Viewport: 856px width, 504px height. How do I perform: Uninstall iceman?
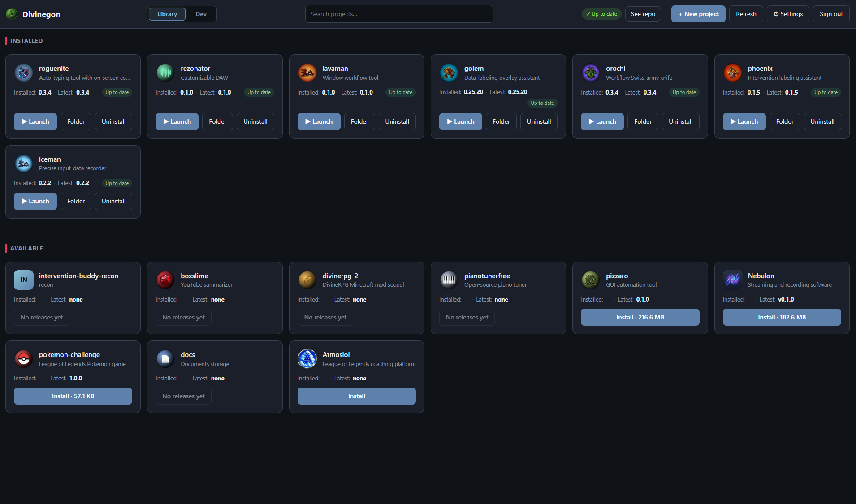tap(113, 201)
